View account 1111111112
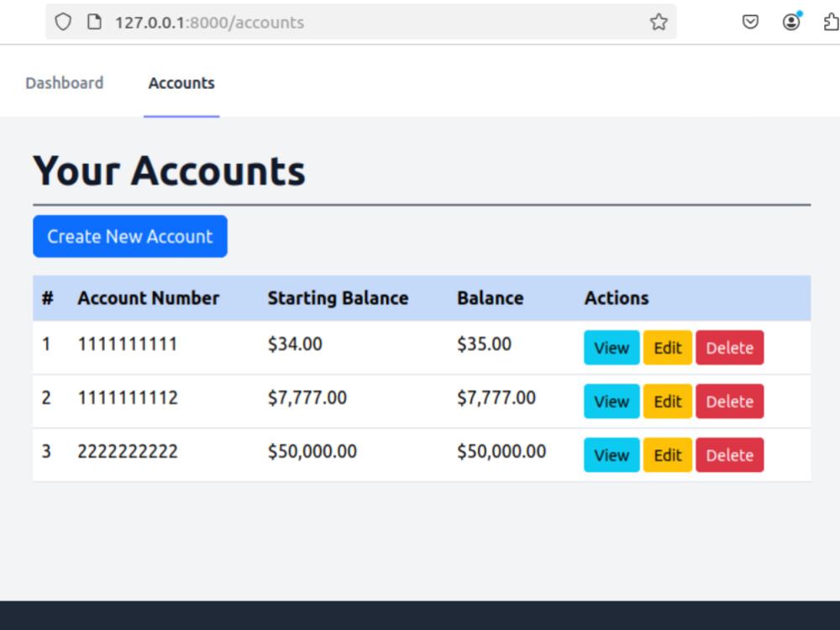 (612, 402)
